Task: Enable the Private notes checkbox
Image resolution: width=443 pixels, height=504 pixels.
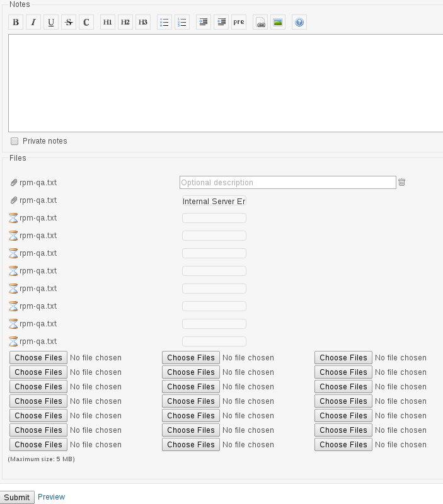Action: coord(14,141)
